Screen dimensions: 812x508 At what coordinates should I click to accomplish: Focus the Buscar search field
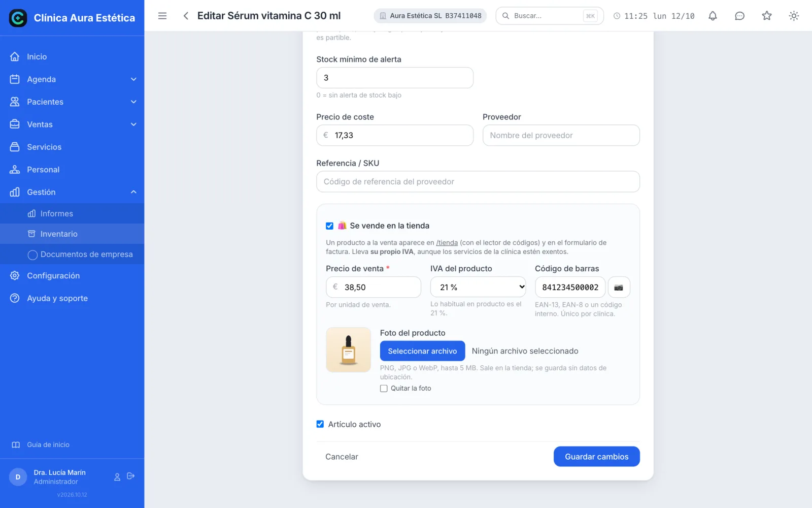[x=550, y=16]
